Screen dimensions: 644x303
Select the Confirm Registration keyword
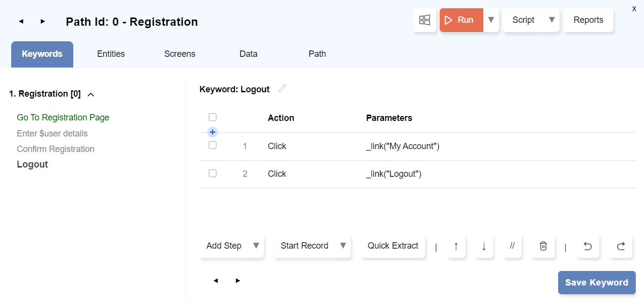tap(55, 149)
